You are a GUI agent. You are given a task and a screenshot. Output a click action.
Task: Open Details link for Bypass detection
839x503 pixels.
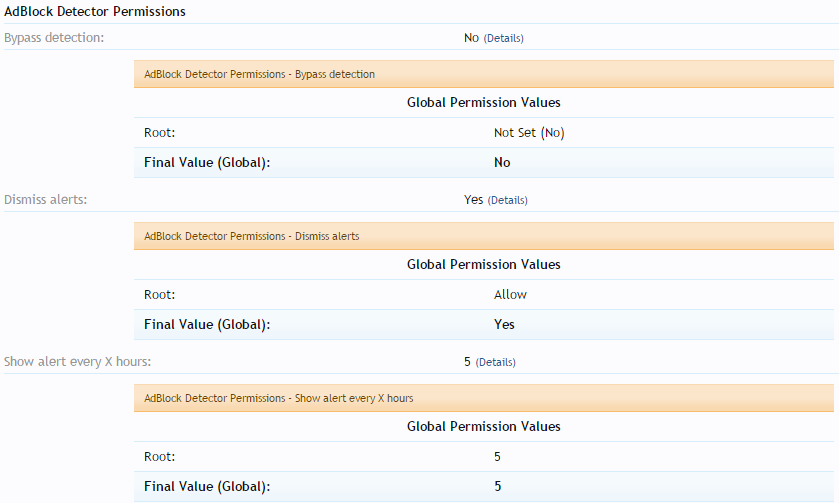(503, 38)
